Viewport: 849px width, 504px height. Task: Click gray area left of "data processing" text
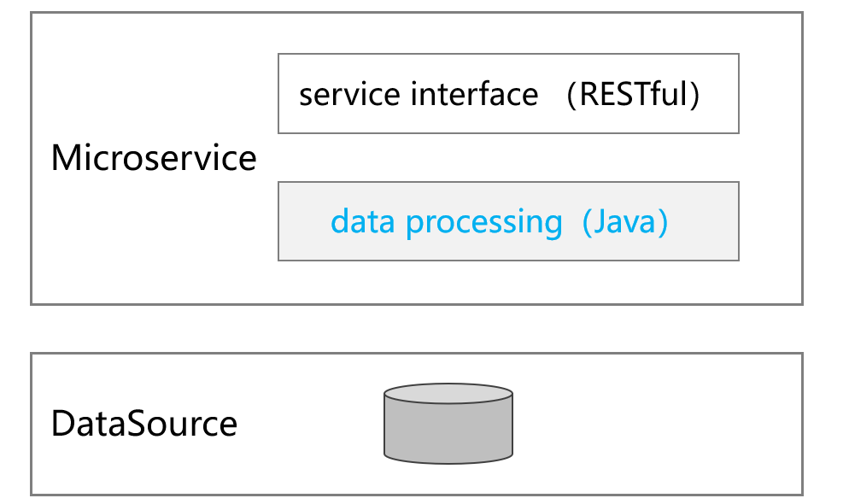click(303, 221)
